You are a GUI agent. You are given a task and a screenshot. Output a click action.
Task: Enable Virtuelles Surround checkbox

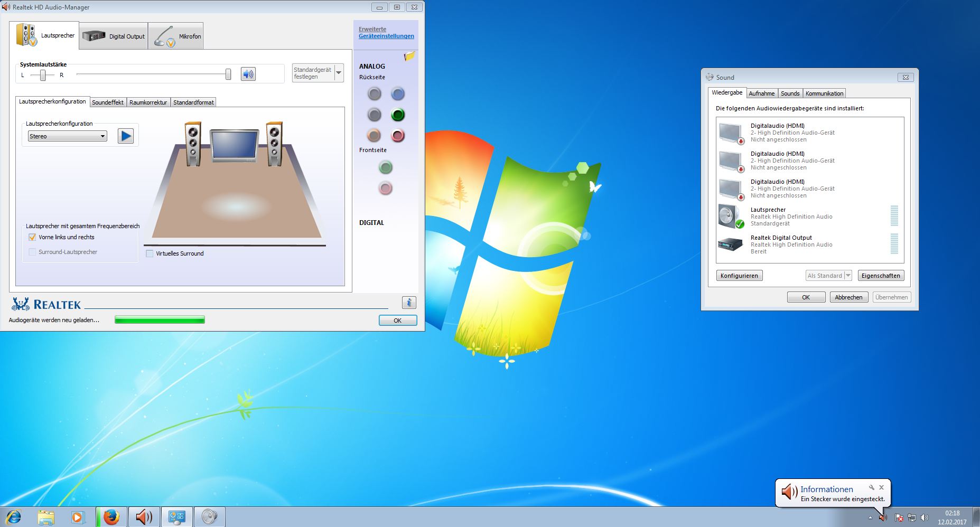(x=150, y=253)
